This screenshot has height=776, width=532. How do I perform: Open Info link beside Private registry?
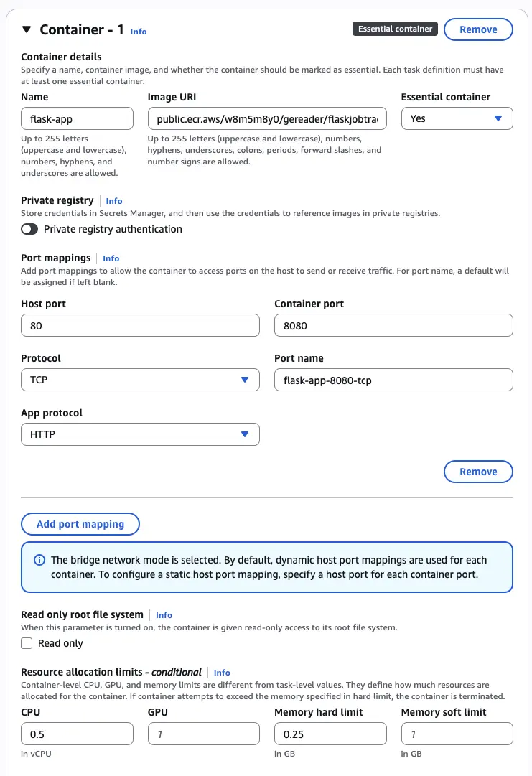pyautogui.click(x=114, y=201)
